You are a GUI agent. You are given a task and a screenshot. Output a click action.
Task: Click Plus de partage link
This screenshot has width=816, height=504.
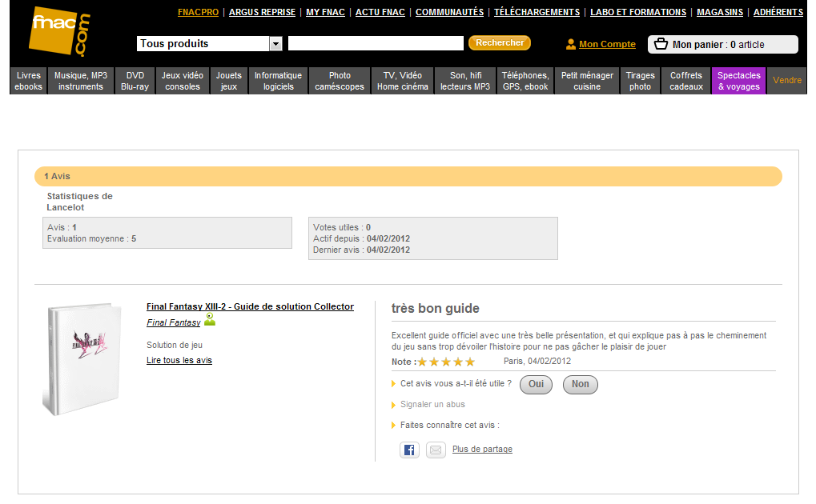point(482,450)
